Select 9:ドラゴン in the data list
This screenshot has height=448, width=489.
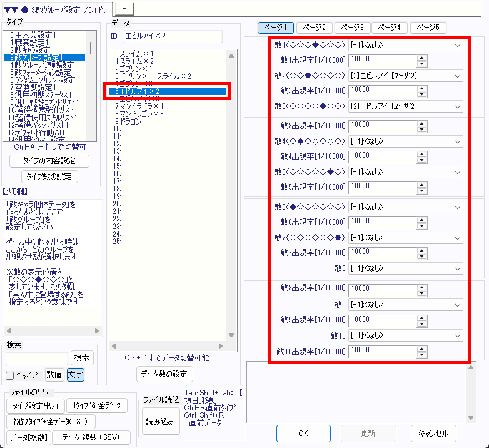(128, 121)
